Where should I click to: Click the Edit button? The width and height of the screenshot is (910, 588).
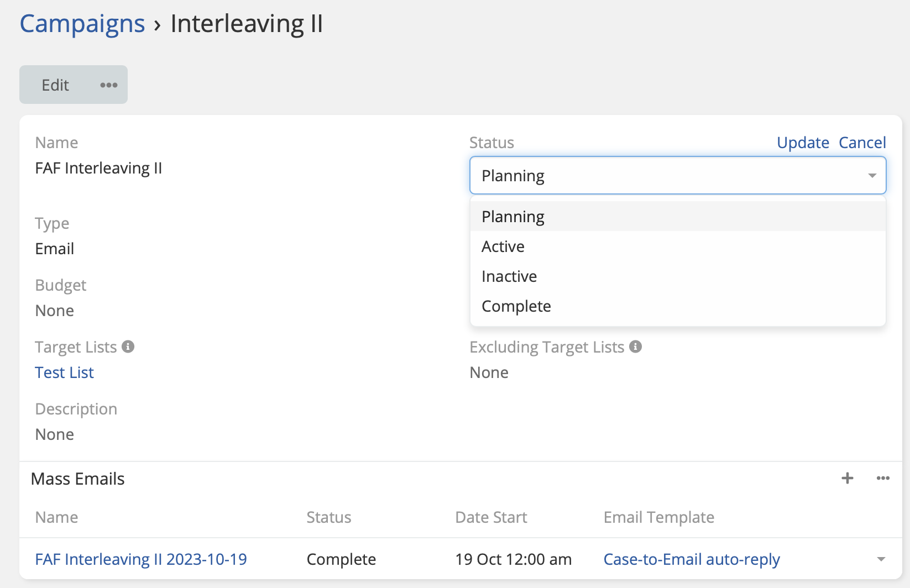55,85
